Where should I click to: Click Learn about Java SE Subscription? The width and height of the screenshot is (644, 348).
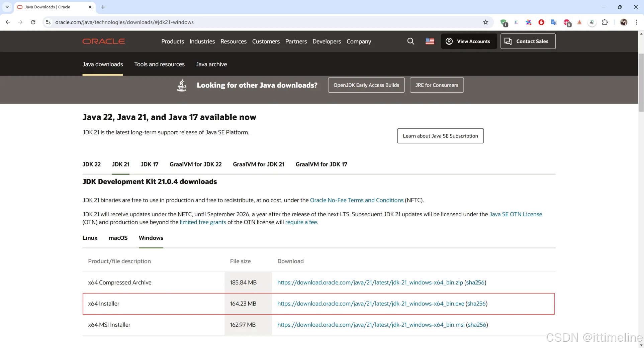coord(440,136)
